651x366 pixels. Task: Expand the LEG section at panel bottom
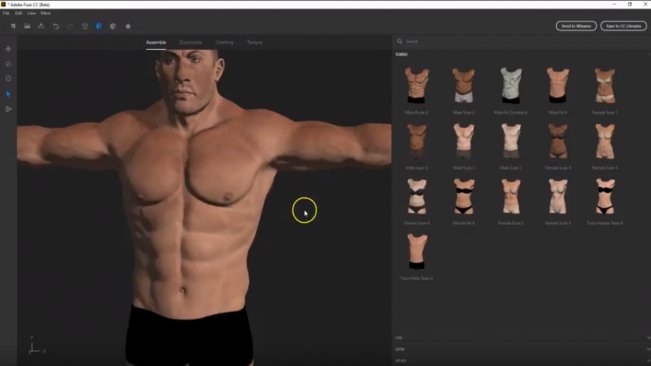(522, 338)
